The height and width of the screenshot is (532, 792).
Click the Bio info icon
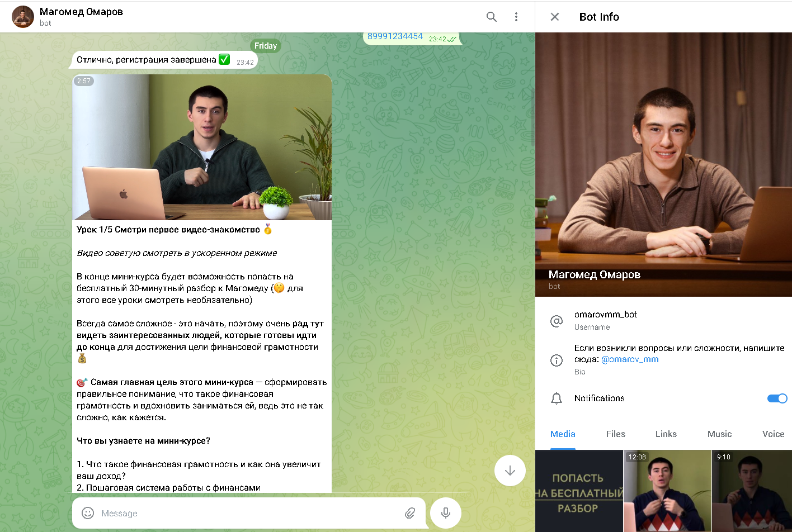point(557,360)
